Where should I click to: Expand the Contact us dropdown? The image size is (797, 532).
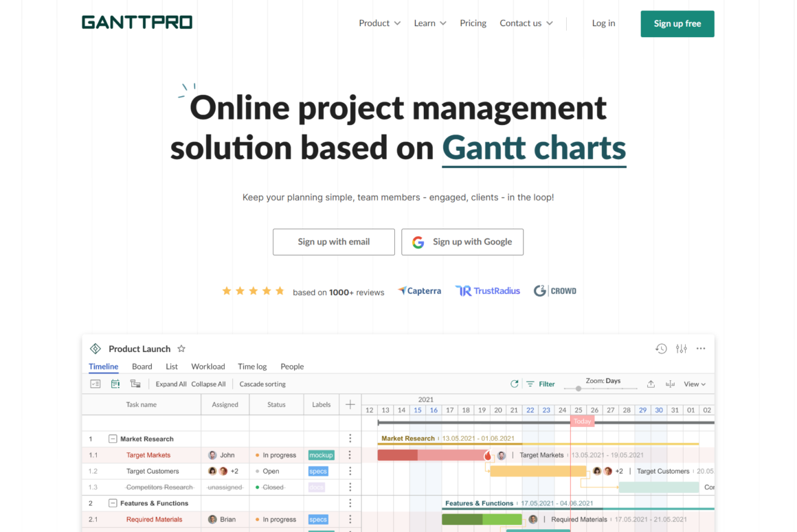point(526,23)
